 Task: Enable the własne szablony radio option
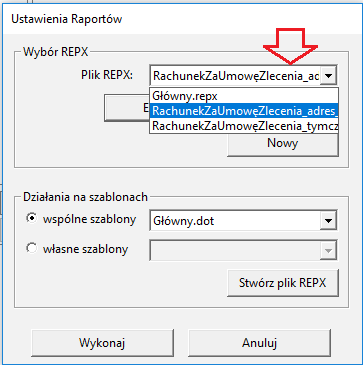click(x=32, y=248)
